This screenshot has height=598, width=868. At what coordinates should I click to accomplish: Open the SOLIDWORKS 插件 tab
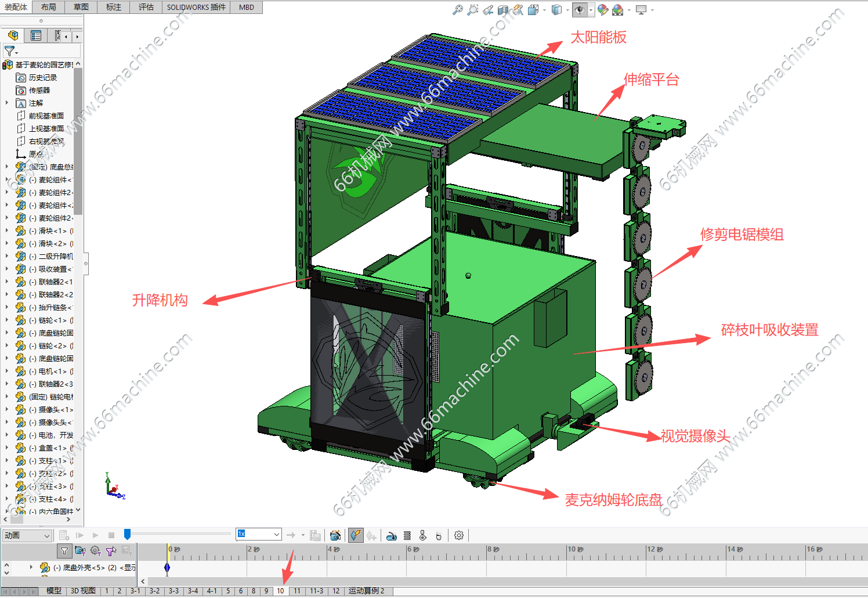[196, 7]
